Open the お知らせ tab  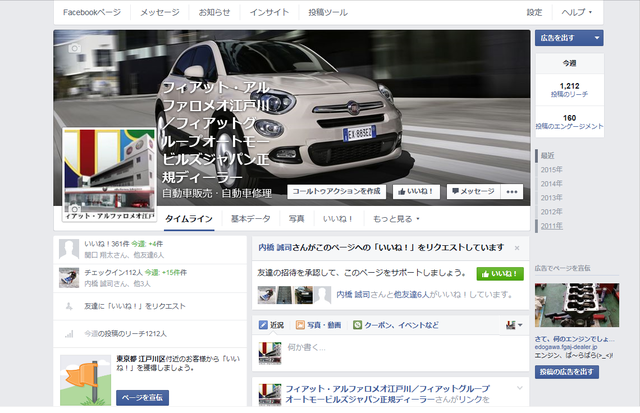pos(214,13)
